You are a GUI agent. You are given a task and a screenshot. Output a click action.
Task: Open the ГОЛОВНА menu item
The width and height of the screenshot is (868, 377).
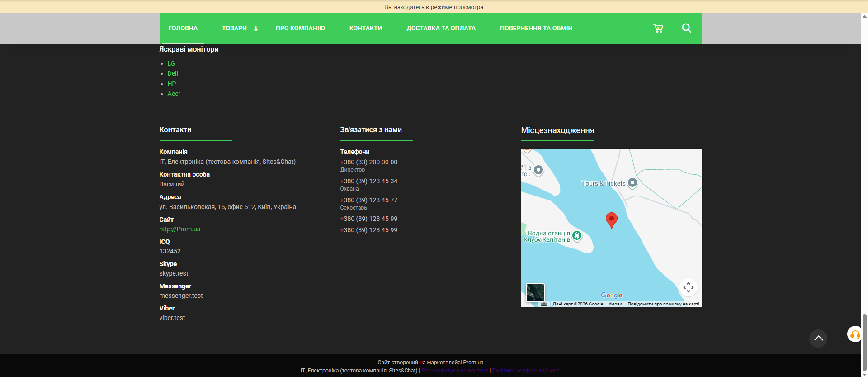(183, 28)
